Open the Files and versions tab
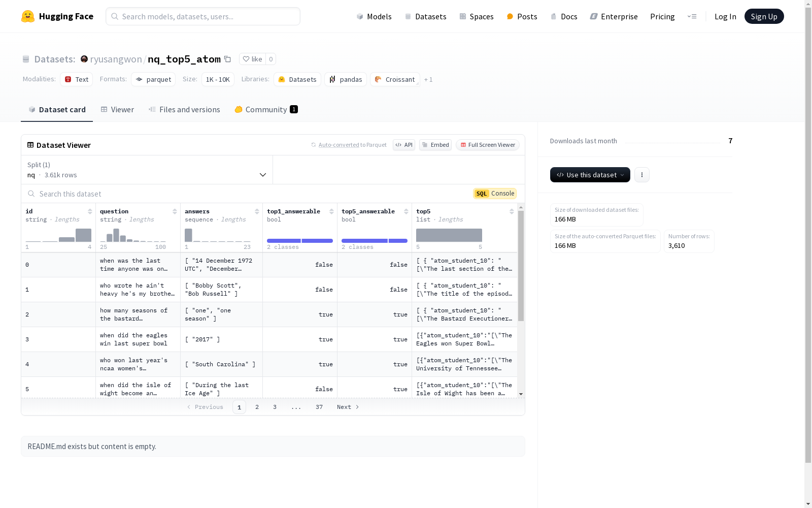 [184, 110]
